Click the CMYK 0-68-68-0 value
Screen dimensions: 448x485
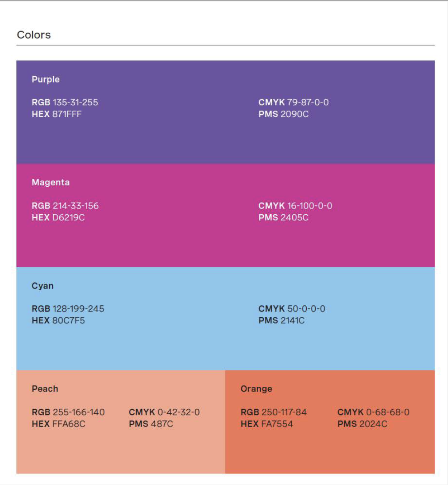(374, 412)
